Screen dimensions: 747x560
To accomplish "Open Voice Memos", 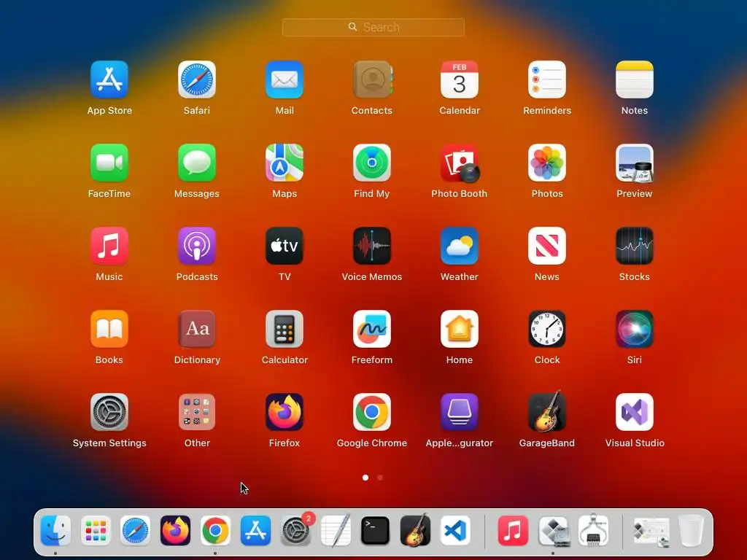I will 372,246.
